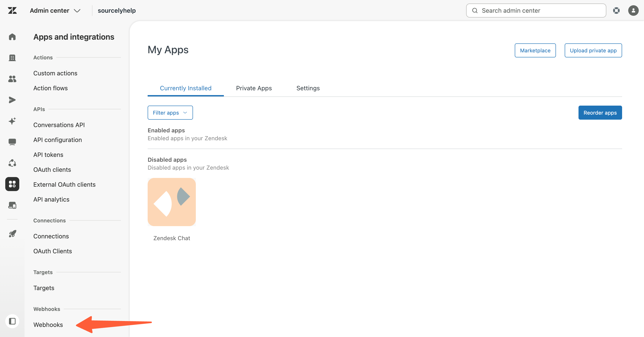This screenshot has height=337, width=644.
Task: Switch to the Private Apps tab
Action: [x=254, y=88]
